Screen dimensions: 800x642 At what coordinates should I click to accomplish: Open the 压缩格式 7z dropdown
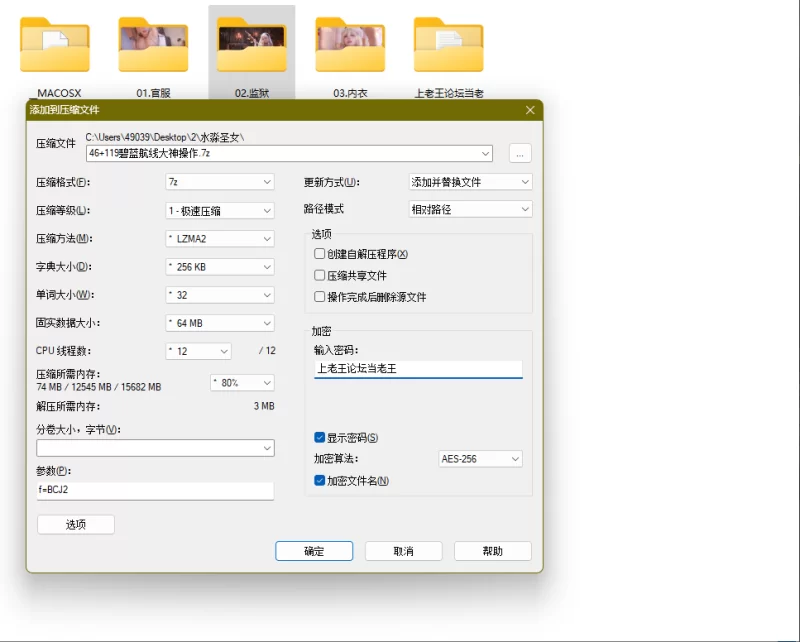coord(220,182)
